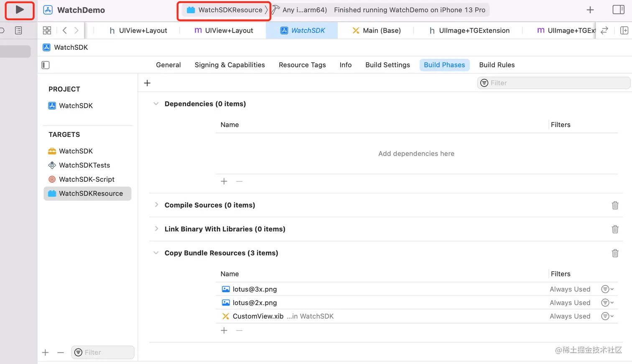Open the General settings tab
Screen dimensions: 632x364
168,65
